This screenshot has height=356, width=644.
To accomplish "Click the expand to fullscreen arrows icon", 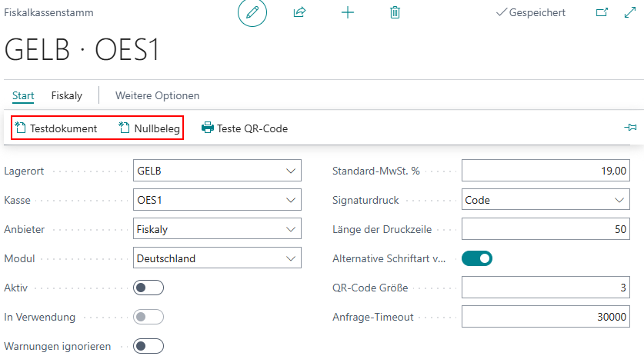I will pos(629,13).
